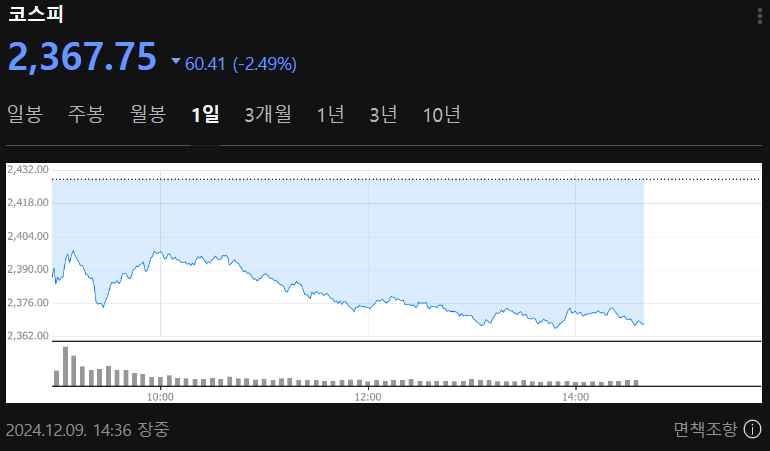Select the 1일 one-day range tab
Viewport: 770px width, 451px height.
point(205,115)
